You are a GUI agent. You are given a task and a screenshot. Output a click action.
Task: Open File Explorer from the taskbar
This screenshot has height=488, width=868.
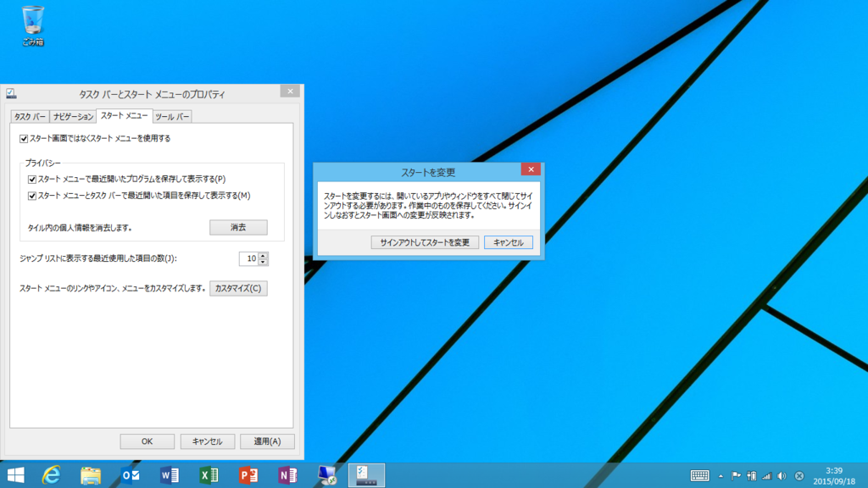tap(91, 475)
